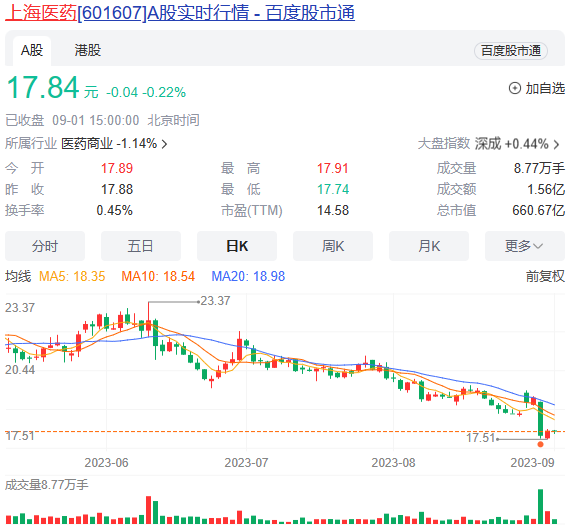Click the orange dot marker below chart low

pyautogui.click(x=540, y=444)
